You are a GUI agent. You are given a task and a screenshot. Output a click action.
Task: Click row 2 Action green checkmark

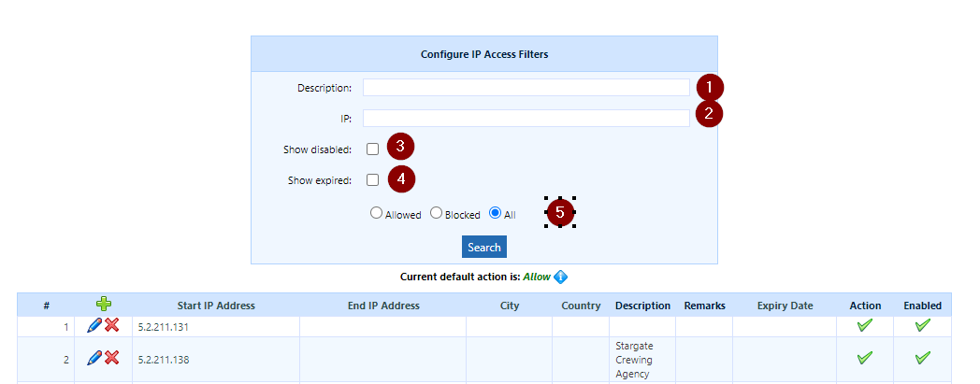865,358
